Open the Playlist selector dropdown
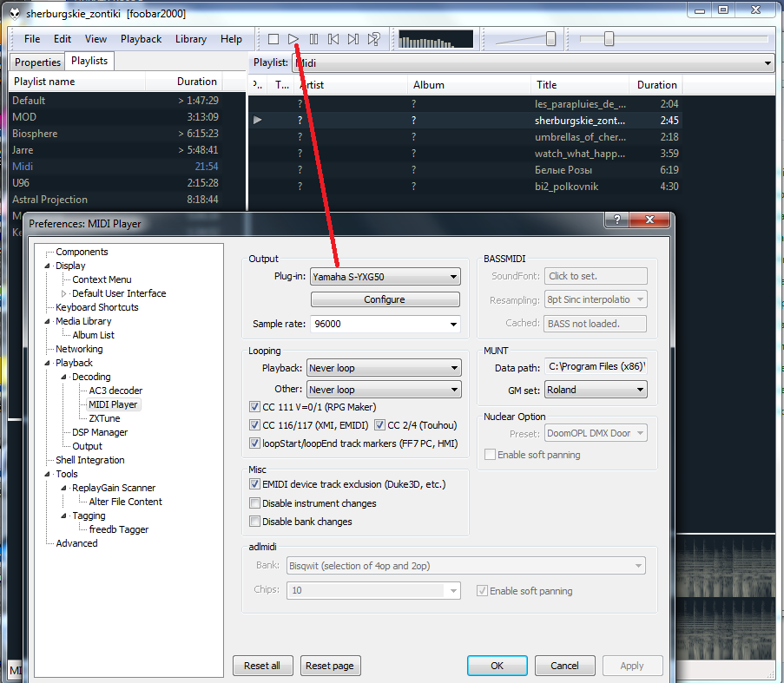The height and width of the screenshot is (683, 784). coord(533,63)
